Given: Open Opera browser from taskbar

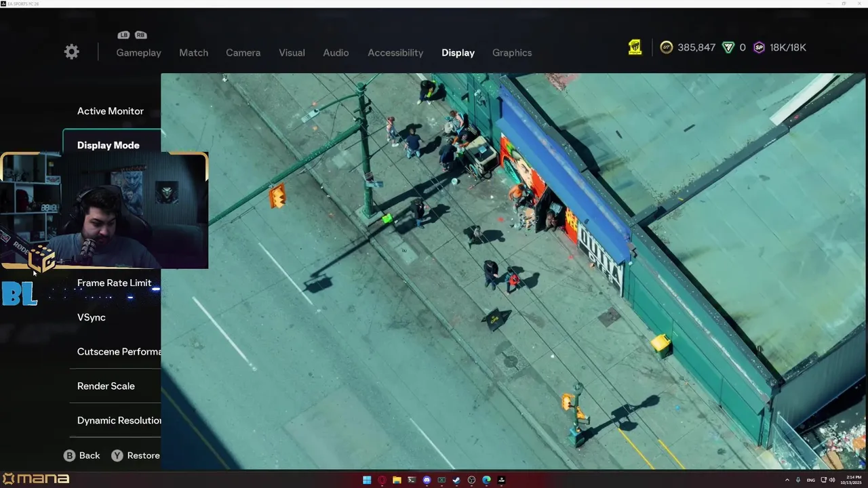Looking at the screenshot, I should tap(382, 480).
